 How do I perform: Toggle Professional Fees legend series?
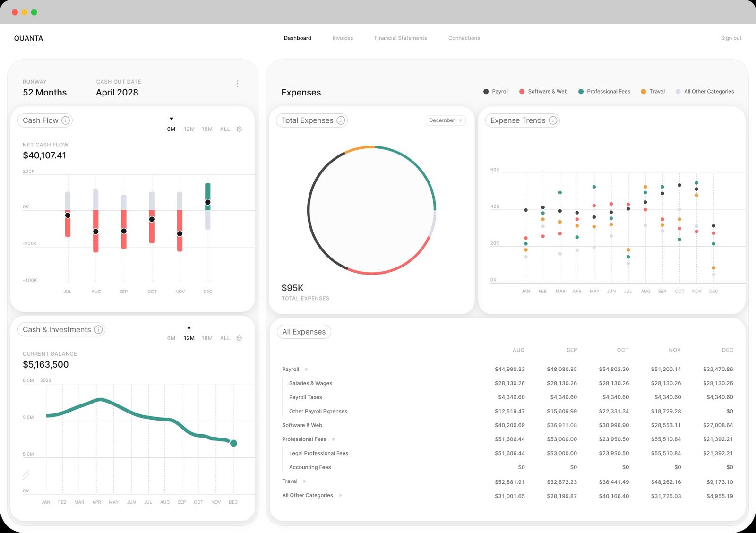(x=604, y=92)
